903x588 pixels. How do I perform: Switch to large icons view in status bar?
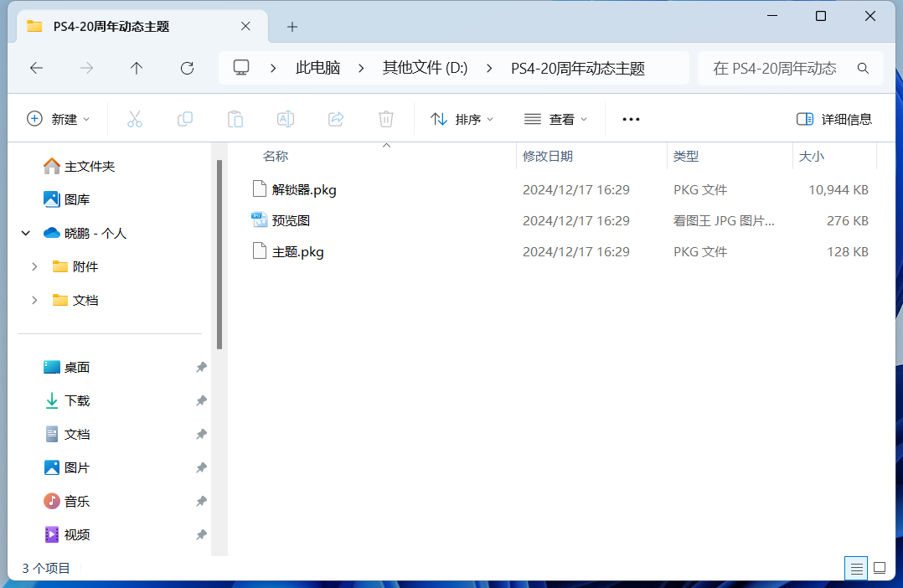coord(879,568)
